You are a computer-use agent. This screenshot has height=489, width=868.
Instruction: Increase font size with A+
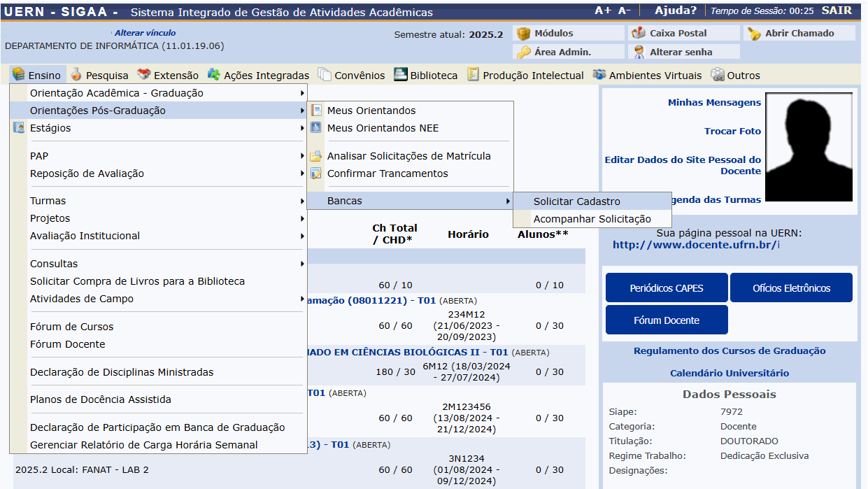click(x=602, y=10)
